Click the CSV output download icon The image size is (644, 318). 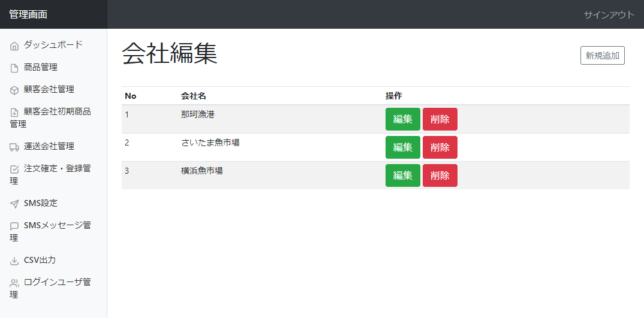14,261
